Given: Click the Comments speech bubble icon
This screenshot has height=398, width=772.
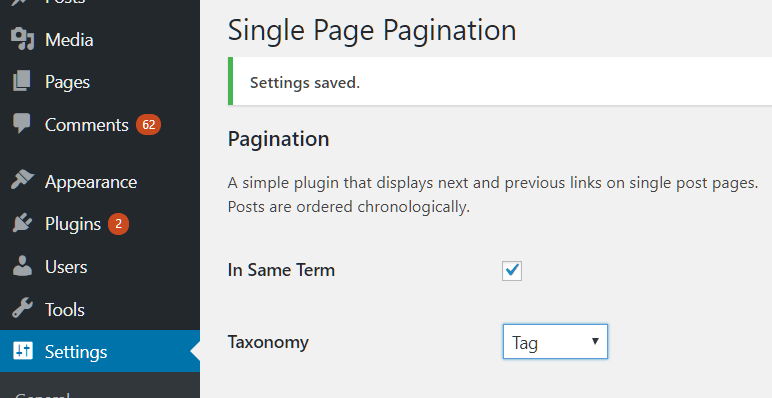Looking at the screenshot, I should point(22,123).
